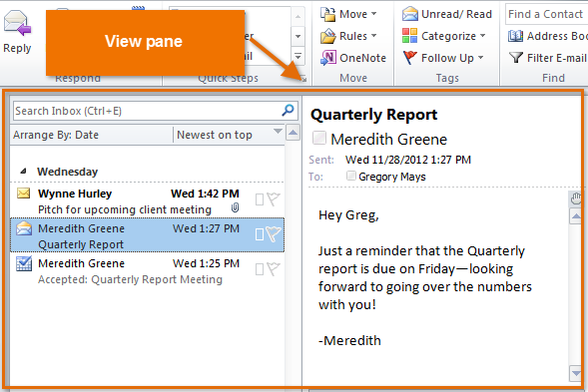
Task: Expand the Follow Up dropdown menu
Action: click(443, 58)
